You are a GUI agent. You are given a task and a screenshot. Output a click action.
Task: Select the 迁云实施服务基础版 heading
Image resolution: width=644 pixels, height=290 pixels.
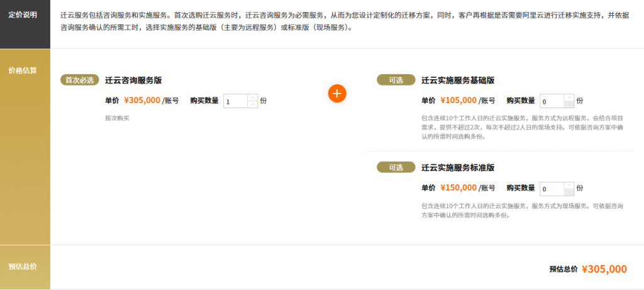[457, 80]
